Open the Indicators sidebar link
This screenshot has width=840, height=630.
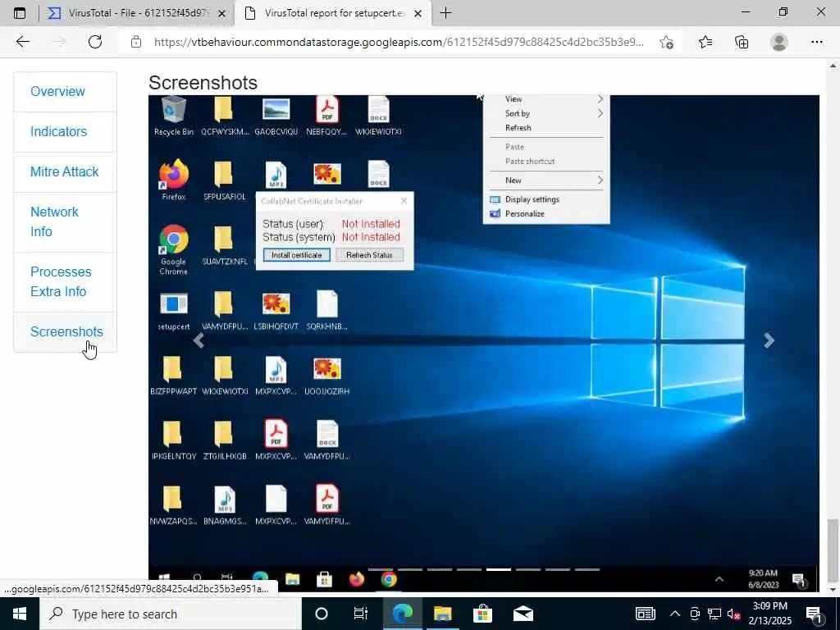pos(58,132)
